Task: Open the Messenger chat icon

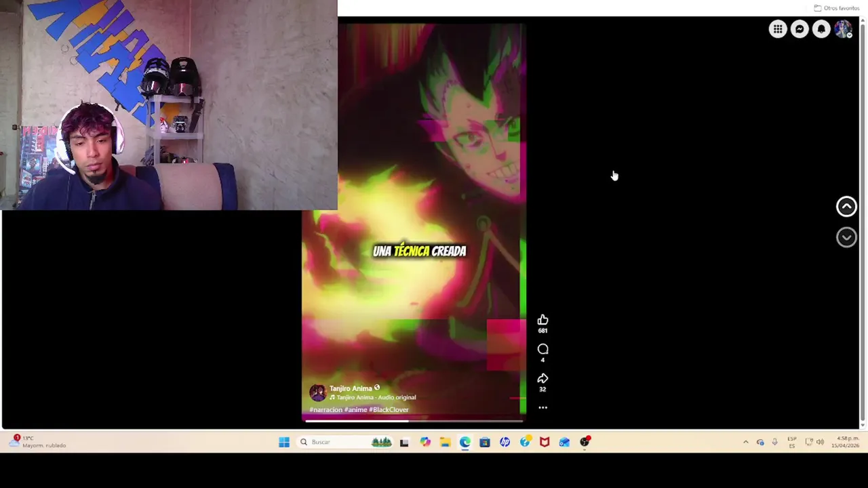Action: pos(800,29)
